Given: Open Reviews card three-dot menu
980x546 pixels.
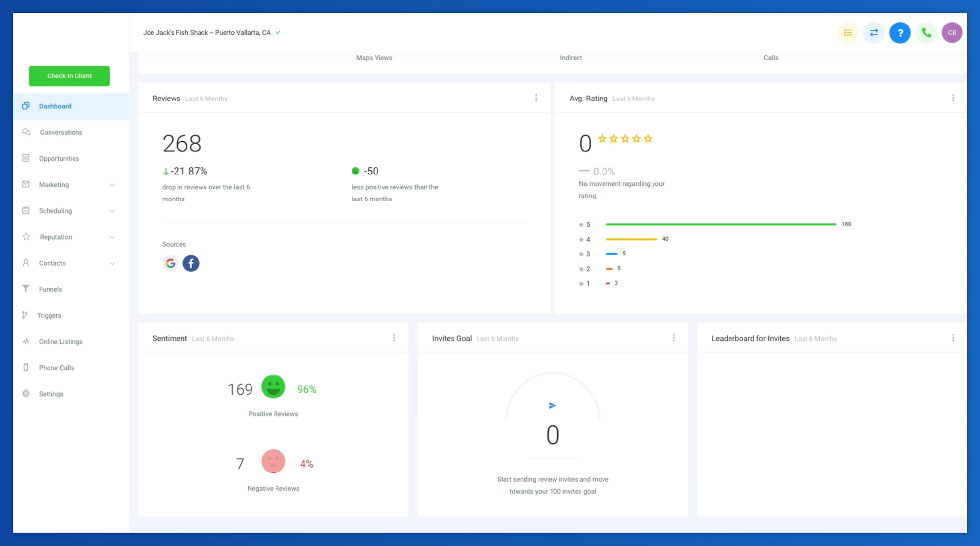Looking at the screenshot, I should (x=536, y=98).
